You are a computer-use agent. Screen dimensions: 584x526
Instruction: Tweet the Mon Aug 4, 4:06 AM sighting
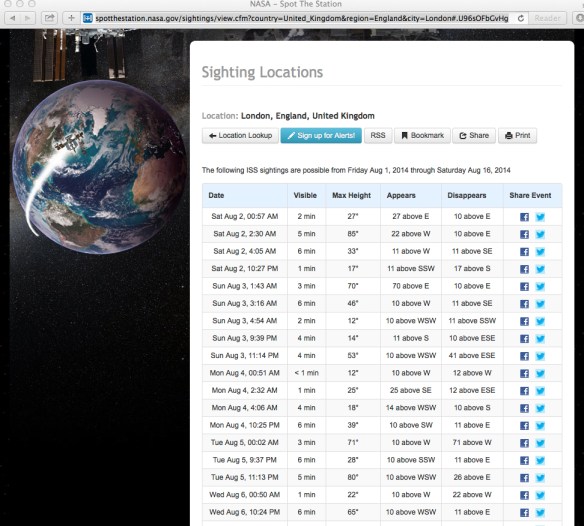[540, 408]
